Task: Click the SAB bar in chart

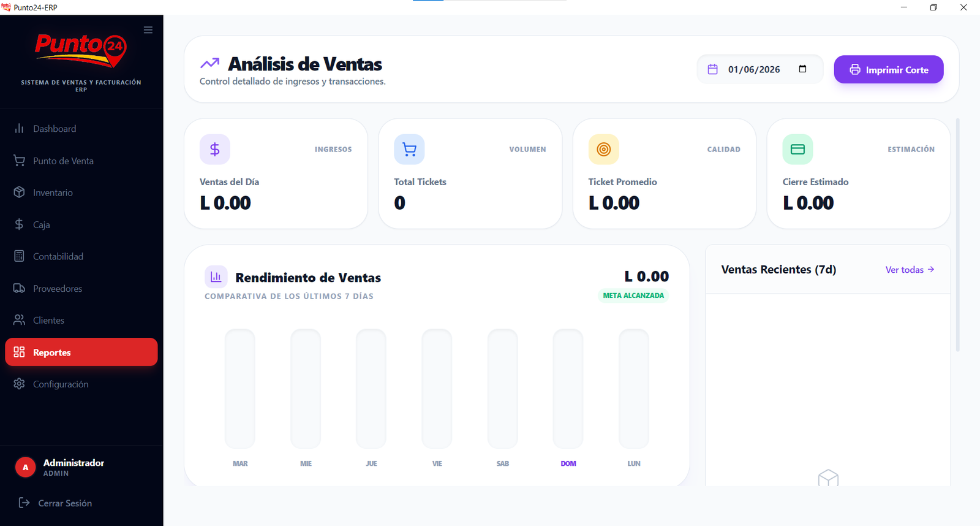Action: (x=503, y=389)
